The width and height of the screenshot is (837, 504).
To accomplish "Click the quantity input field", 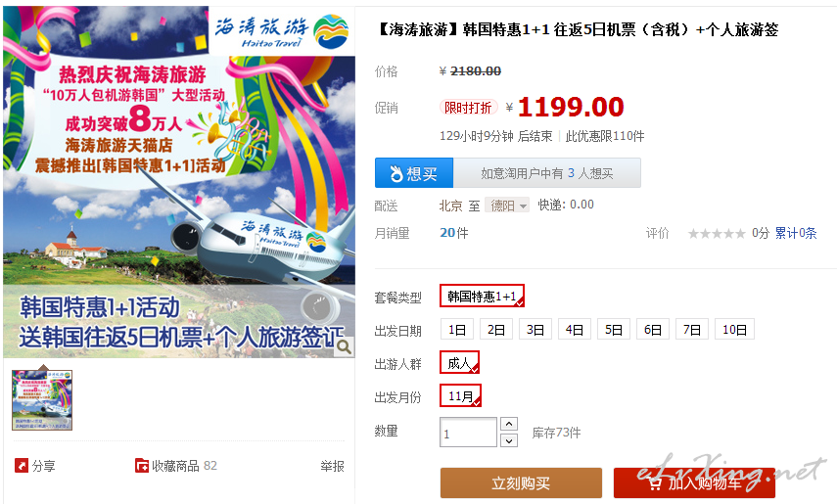I will click(468, 433).
